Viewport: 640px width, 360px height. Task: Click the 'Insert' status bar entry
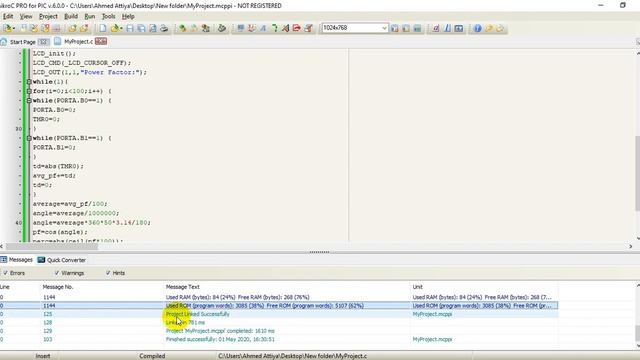coord(43,356)
